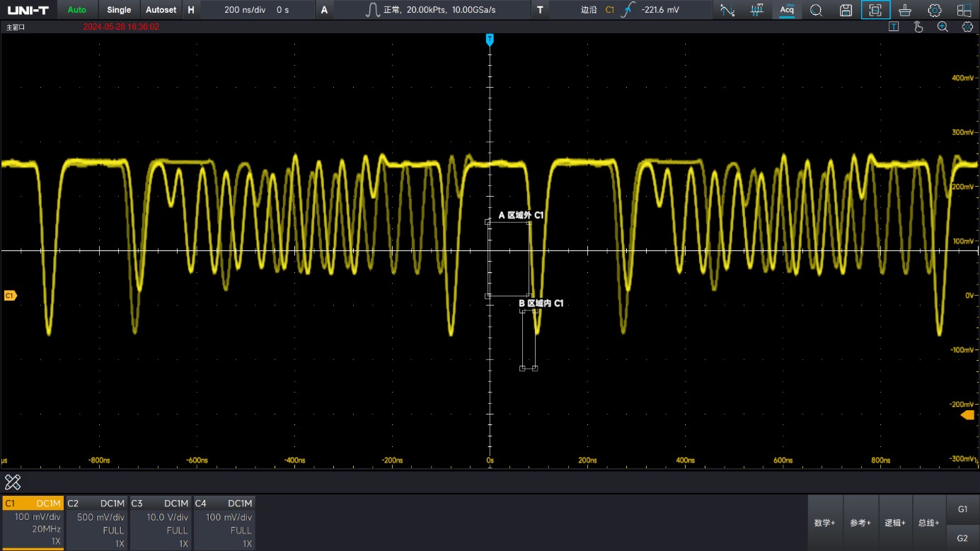Select the G1 tab
The image size is (980, 551).
963,508
